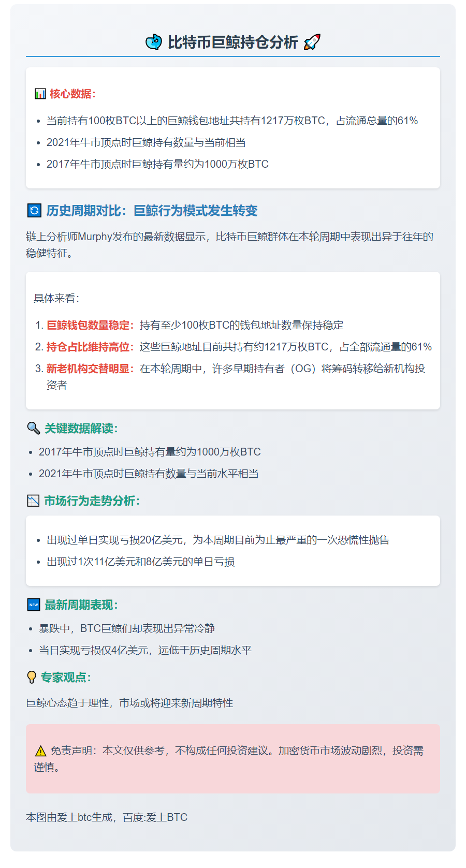Click the bullet about 单日实现亏损20亿美元
The height and width of the screenshot is (868, 466).
click(x=217, y=540)
